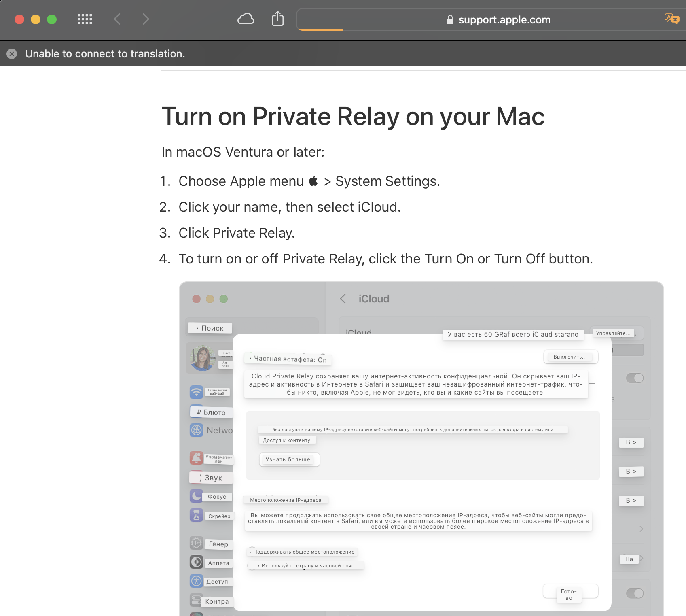
Task: Click step 1 Choose Apple menu text
Action: tap(309, 181)
